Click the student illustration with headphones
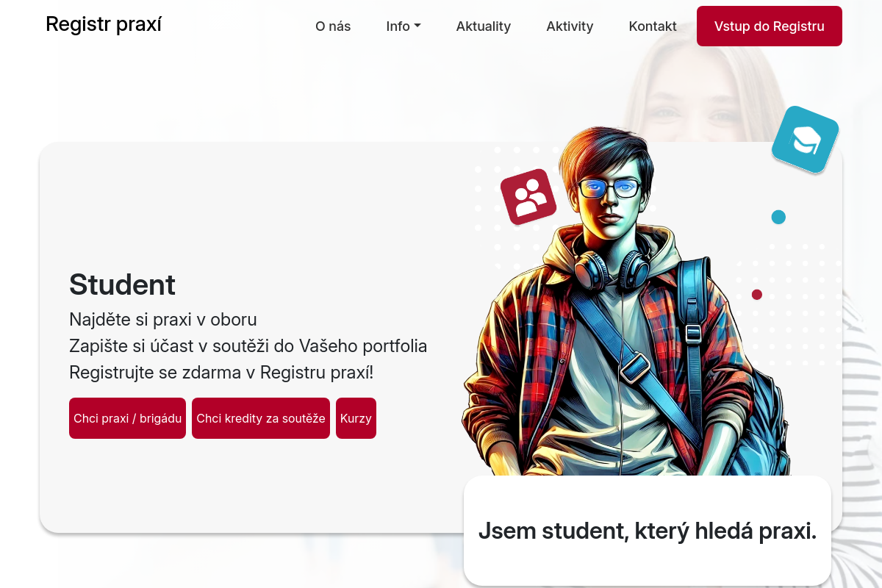Viewport: 882px width, 588px height. (625, 301)
